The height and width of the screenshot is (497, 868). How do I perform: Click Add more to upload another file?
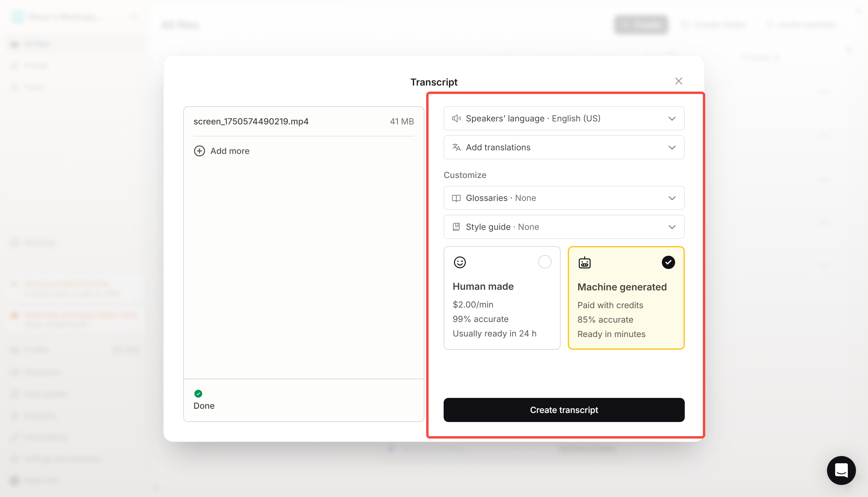click(x=229, y=151)
